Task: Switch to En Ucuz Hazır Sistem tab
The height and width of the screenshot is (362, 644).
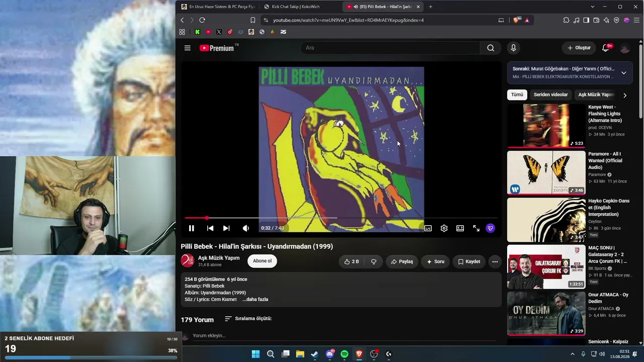Action: point(218,7)
